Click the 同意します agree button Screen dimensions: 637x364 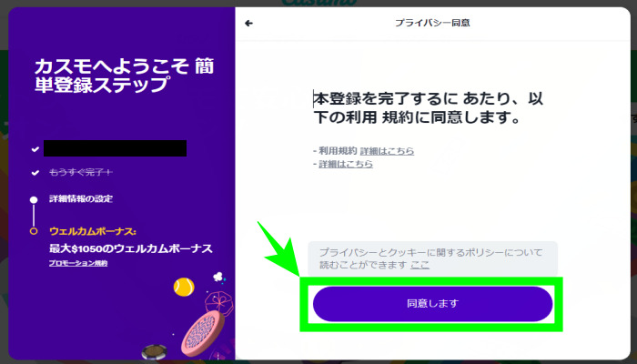pyautogui.click(x=432, y=304)
